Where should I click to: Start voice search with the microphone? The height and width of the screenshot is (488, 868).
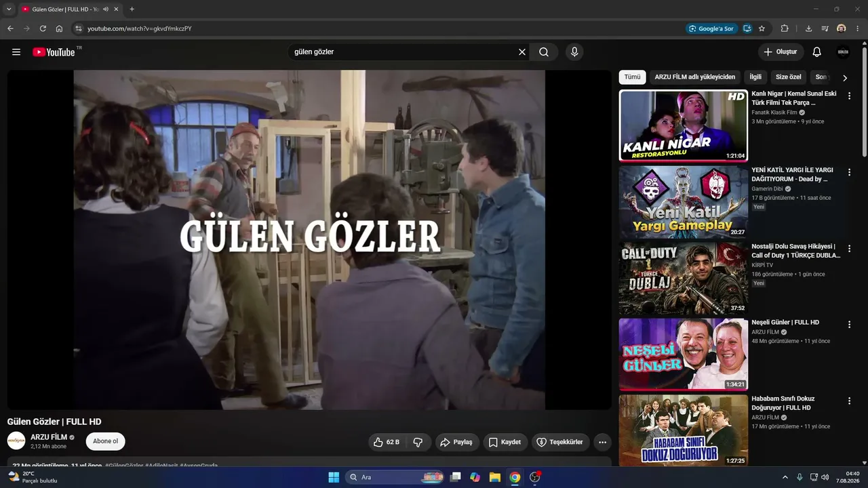(574, 52)
